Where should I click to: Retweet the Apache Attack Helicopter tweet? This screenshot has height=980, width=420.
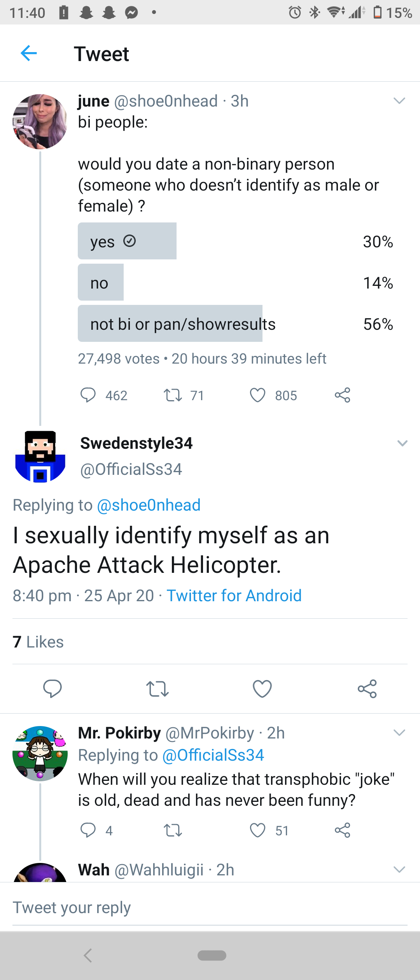pyautogui.click(x=157, y=689)
